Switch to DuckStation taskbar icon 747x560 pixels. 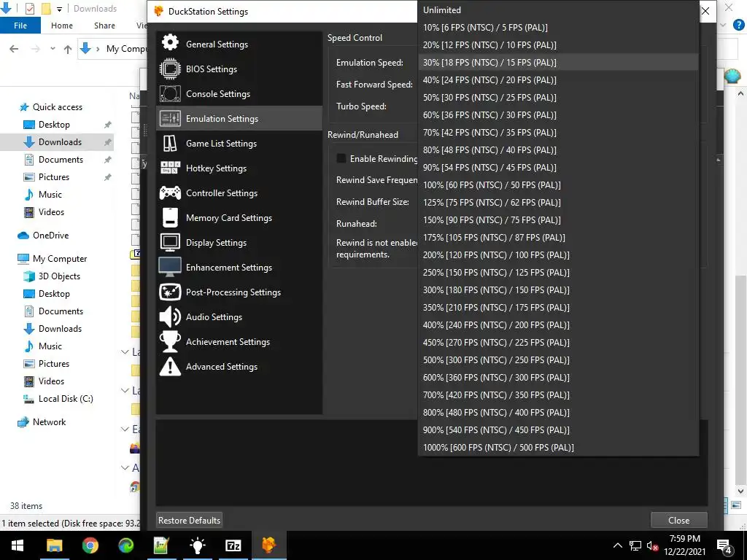268,545
